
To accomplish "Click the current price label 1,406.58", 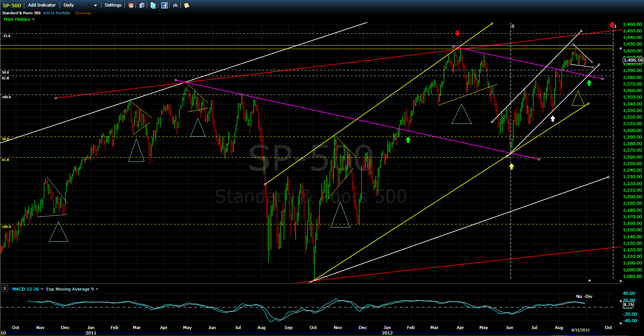I will pos(633,60).
